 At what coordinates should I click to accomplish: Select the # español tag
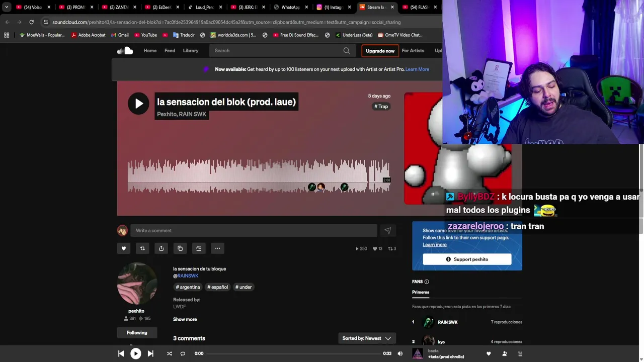tap(217, 287)
